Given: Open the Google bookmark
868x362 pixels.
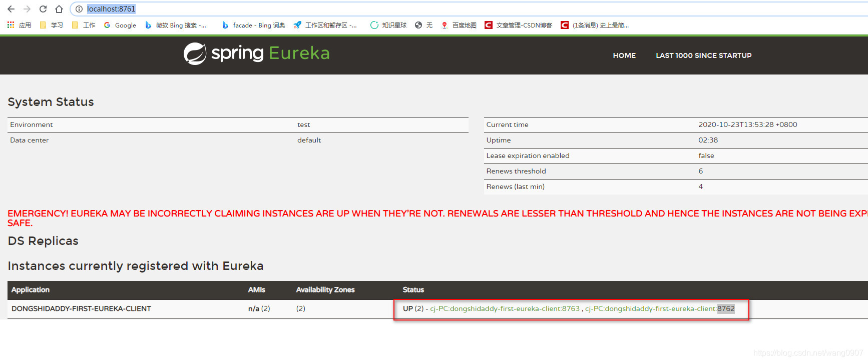Looking at the screenshot, I should click(120, 25).
